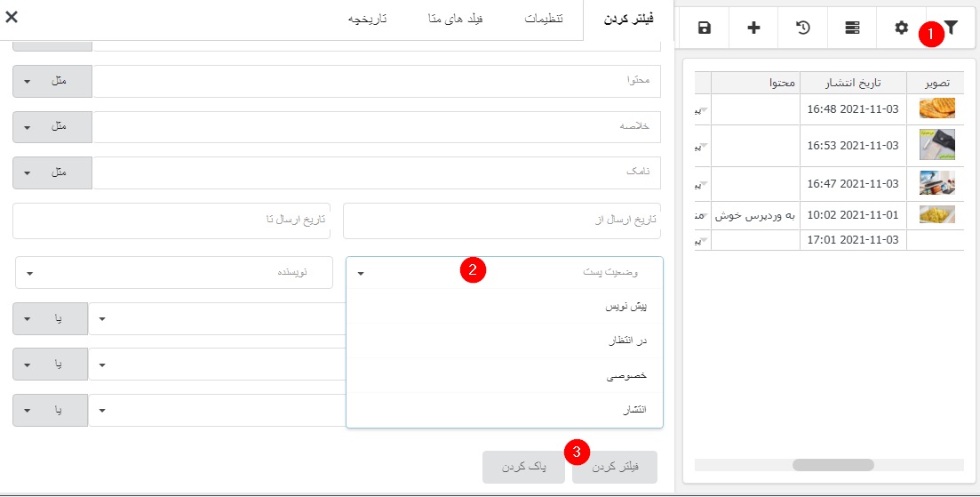This screenshot has height=497, width=980.
Task: Click the save floppy disk icon
Action: coord(705,28)
